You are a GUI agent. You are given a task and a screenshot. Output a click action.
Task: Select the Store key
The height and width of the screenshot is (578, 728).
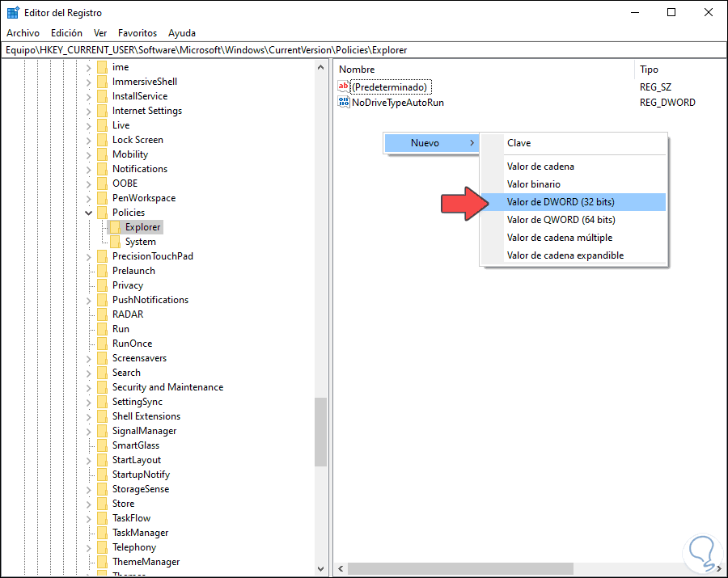123,504
